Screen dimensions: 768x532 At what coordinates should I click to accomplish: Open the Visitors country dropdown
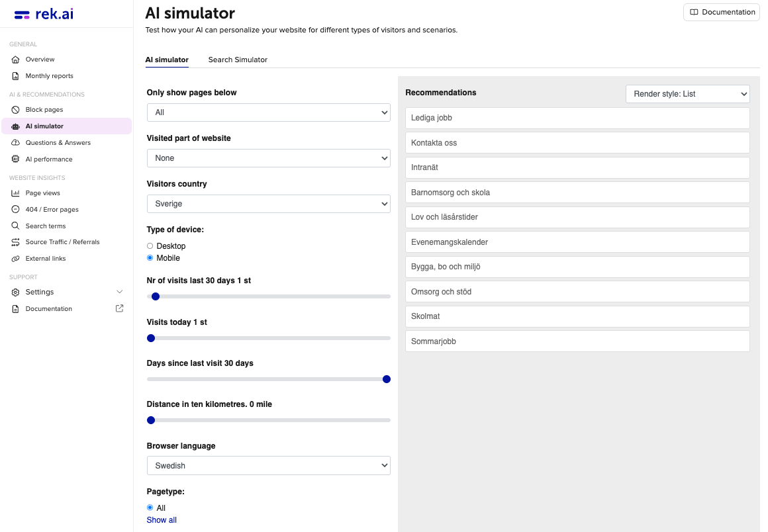tap(268, 203)
